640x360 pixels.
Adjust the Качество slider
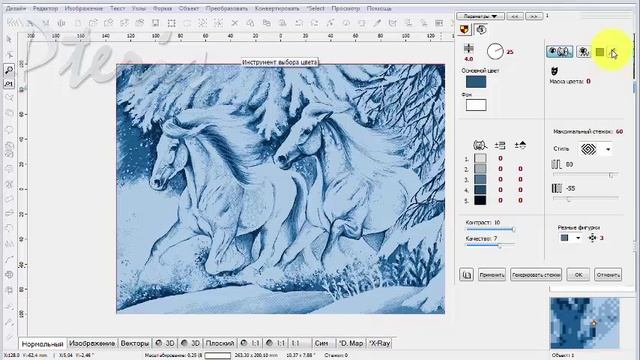coord(490,245)
